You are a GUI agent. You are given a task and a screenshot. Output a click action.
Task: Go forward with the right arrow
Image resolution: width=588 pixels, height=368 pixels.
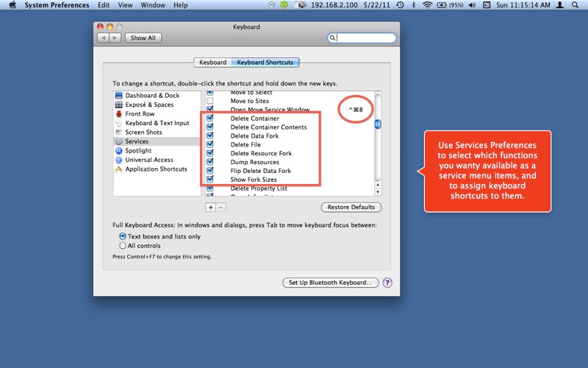pyautogui.click(x=115, y=38)
